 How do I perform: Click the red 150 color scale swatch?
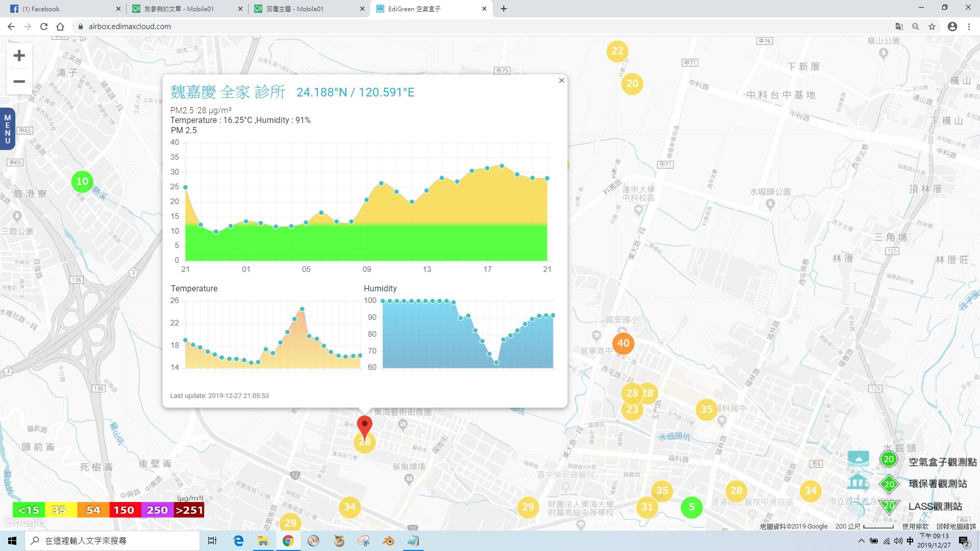tap(125, 510)
